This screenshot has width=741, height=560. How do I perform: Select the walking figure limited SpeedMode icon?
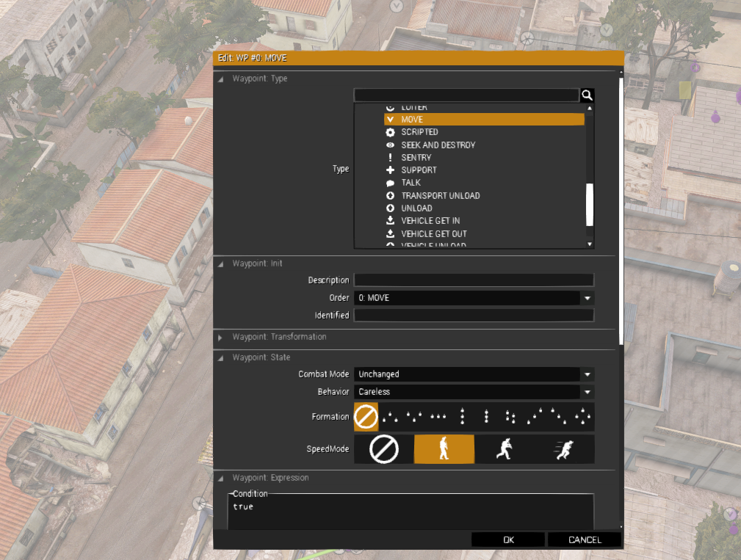pos(444,448)
